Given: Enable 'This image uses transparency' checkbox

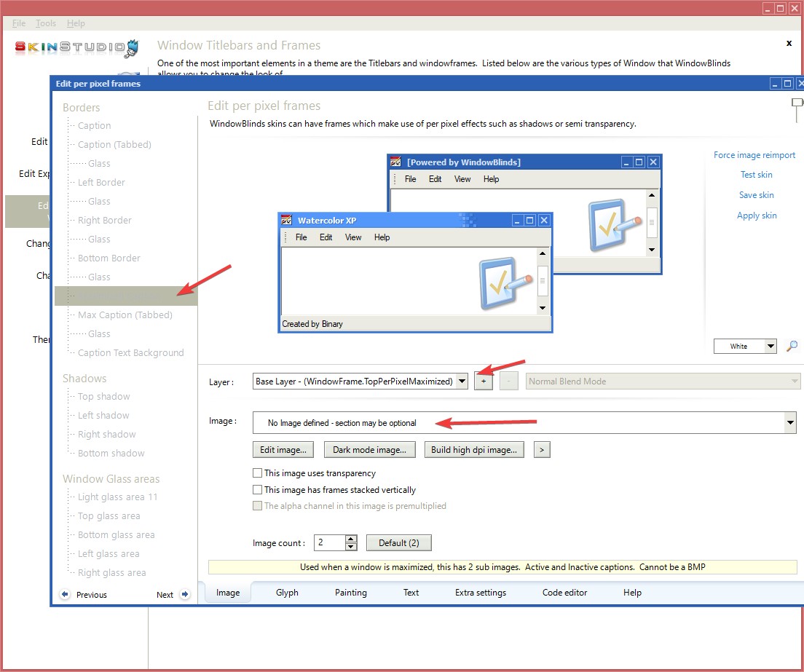Looking at the screenshot, I should 257,473.
